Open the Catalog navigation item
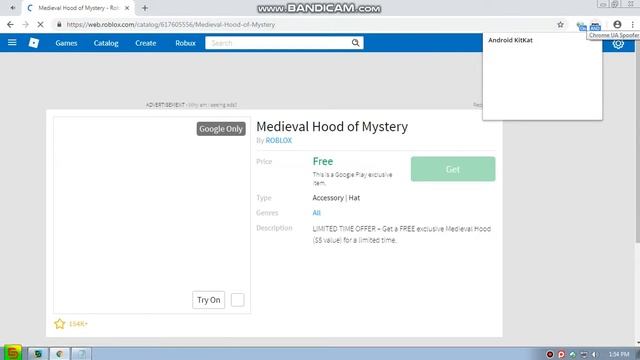This screenshot has width=640, height=360. pyautogui.click(x=106, y=43)
